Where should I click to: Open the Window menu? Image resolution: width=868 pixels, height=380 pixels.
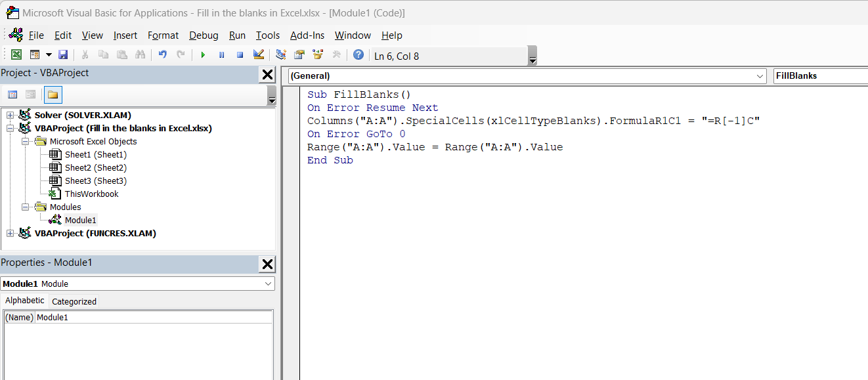(353, 35)
